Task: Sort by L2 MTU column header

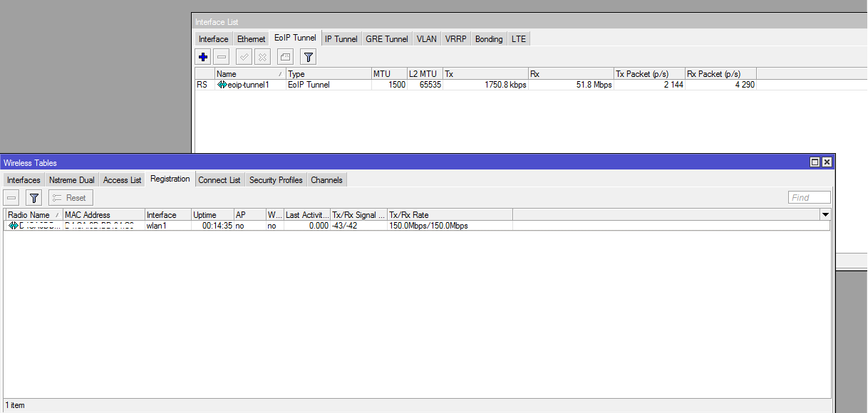Action: tap(425, 74)
